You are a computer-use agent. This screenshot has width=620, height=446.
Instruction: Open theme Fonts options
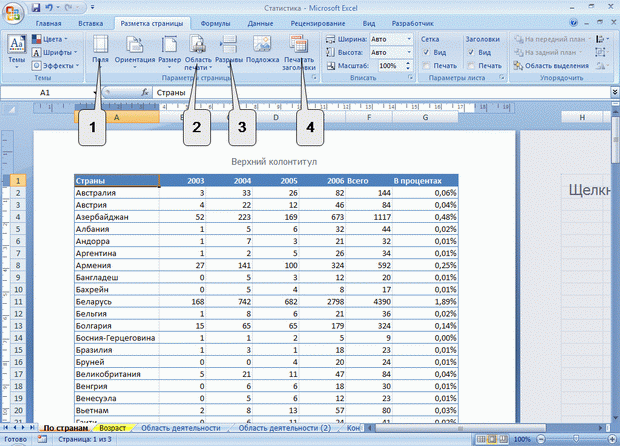coord(54,52)
